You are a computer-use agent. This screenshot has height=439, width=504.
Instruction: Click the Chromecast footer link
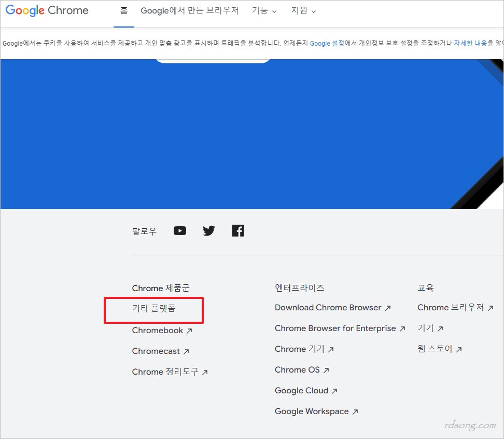coord(157,351)
